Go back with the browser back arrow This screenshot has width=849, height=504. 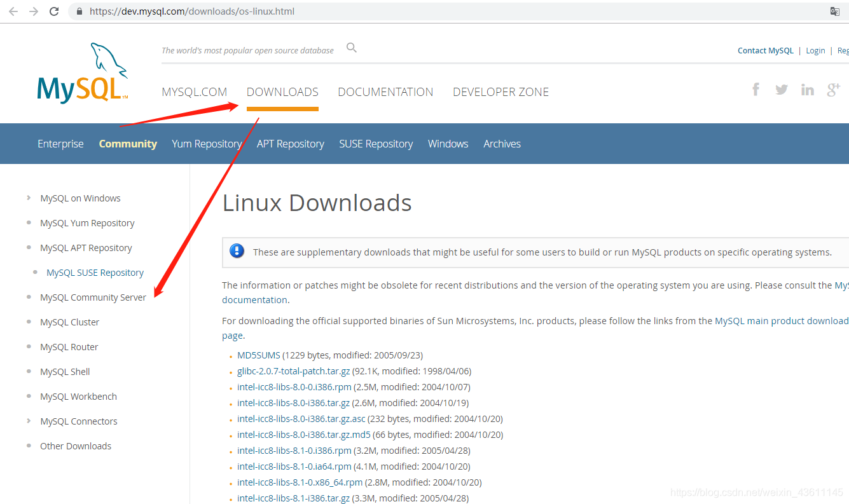13,11
